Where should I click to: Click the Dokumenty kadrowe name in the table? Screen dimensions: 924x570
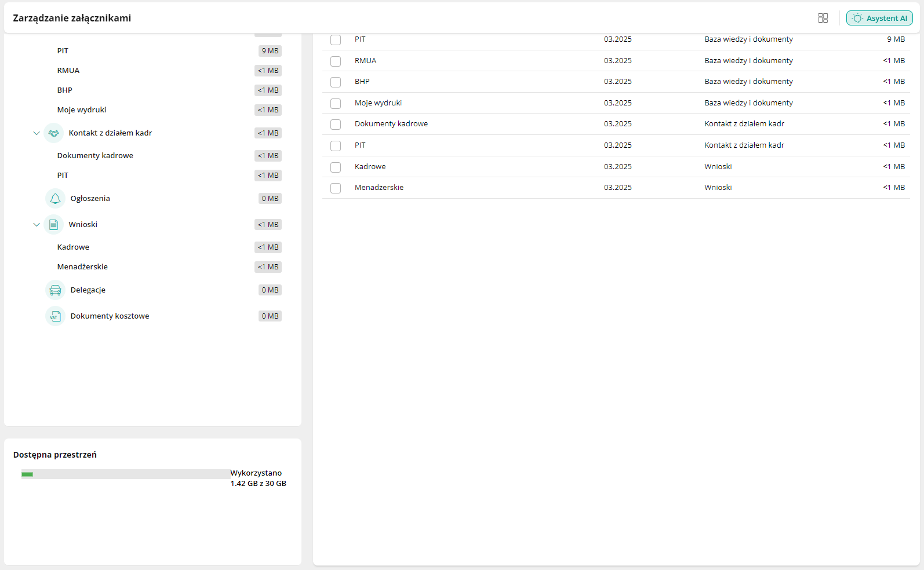click(x=391, y=124)
